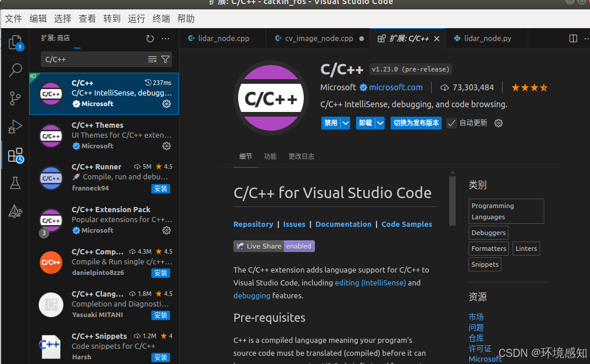Screen dimensions: 590x364
Task: Open the 编辑 menu
Action: pos(38,18)
